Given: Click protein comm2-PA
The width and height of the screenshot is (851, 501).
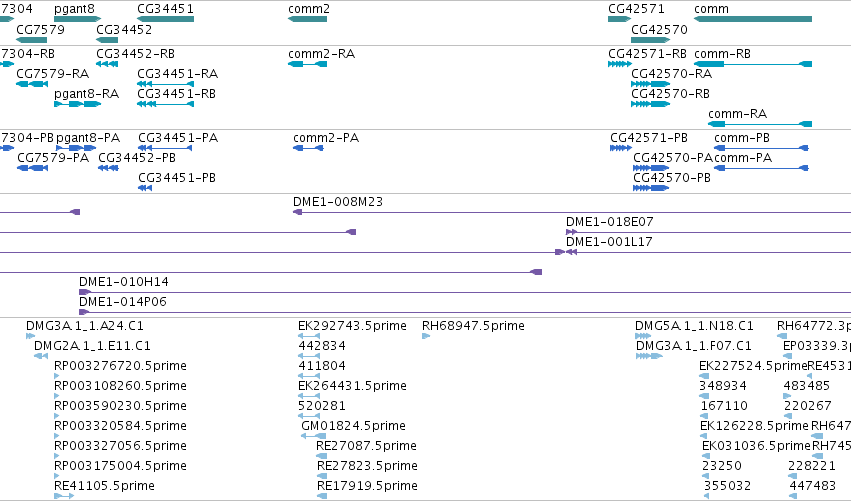Looking at the screenshot, I should [308, 148].
